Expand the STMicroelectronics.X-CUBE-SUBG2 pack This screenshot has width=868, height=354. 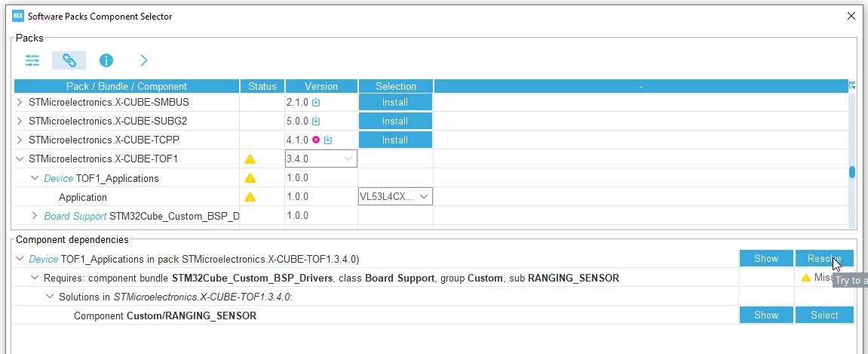point(20,122)
